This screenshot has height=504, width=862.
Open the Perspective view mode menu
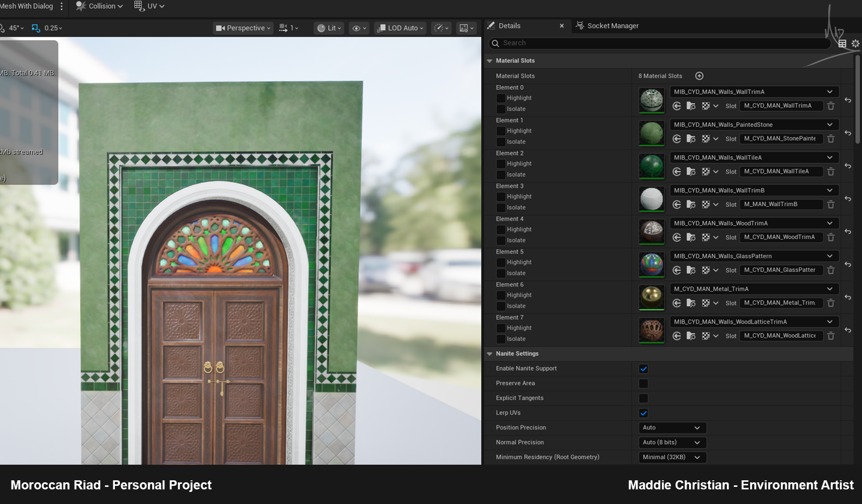pos(243,28)
